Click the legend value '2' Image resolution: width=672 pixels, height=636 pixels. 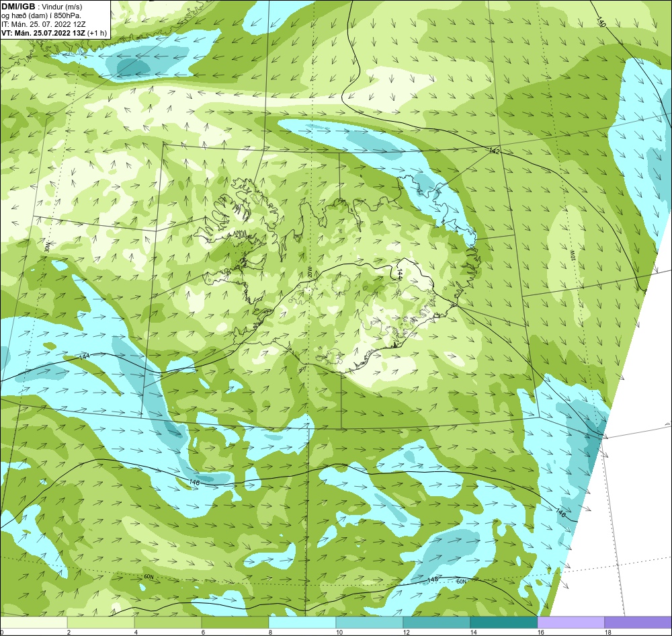click(x=69, y=632)
